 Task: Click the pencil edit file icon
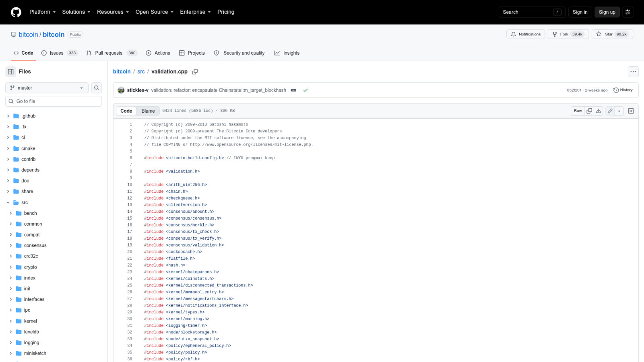(610, 111)
